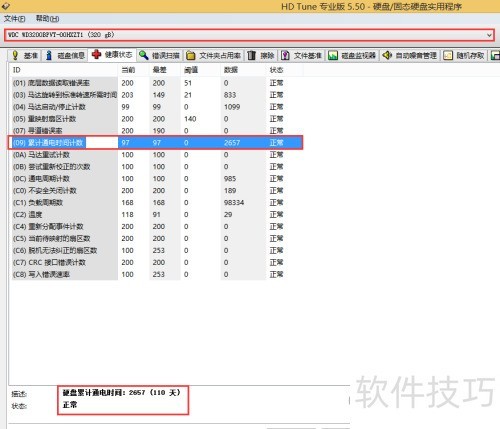Image resolution: width=500 pixels, height=429 pixels.
Task: Click the 描述 label
Action: 19,394
